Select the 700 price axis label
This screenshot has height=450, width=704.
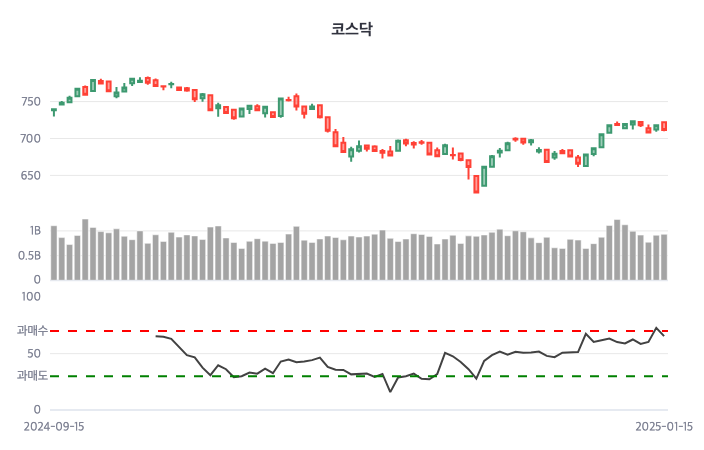tap(28, 139)
